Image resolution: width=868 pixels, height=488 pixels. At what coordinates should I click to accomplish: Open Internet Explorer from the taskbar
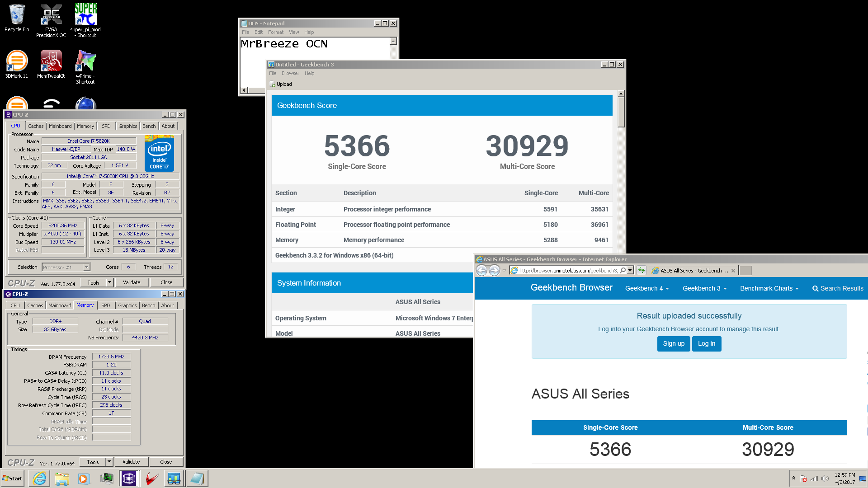pyautogui.click(x=39, y=479)
